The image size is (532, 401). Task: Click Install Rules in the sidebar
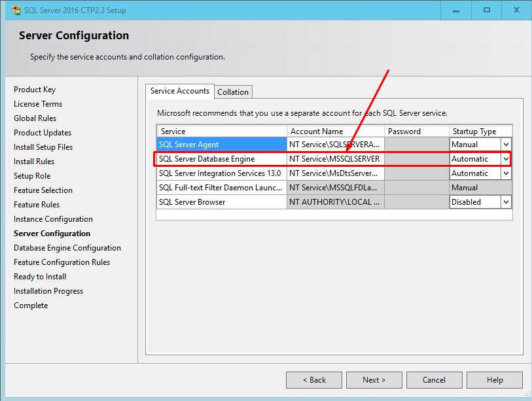coord(34,162)
